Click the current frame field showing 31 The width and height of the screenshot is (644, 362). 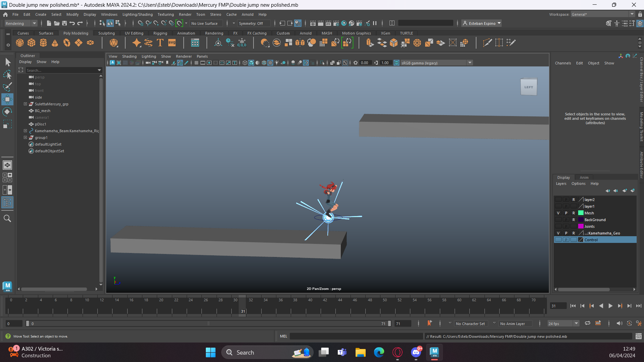click(x=558, y=306)
